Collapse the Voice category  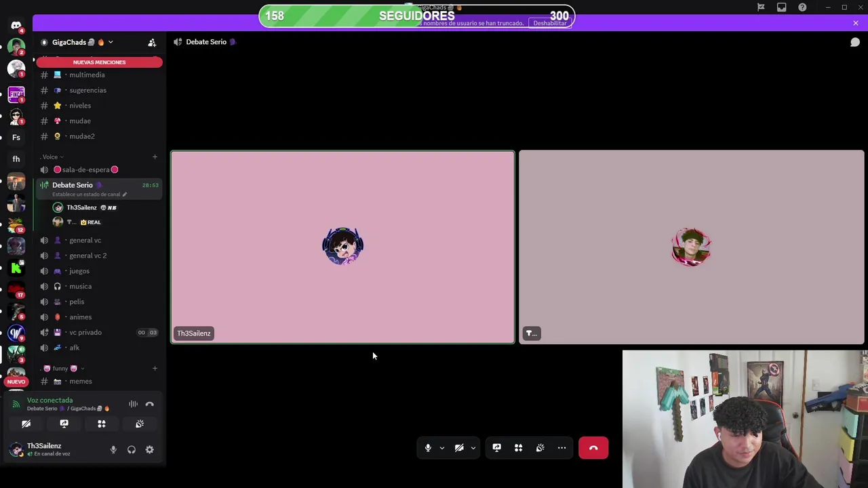tap(50, 157)
